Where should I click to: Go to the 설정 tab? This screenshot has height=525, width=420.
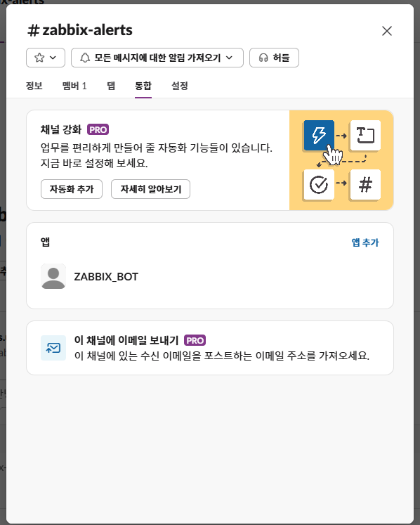(x=180, y=86)
